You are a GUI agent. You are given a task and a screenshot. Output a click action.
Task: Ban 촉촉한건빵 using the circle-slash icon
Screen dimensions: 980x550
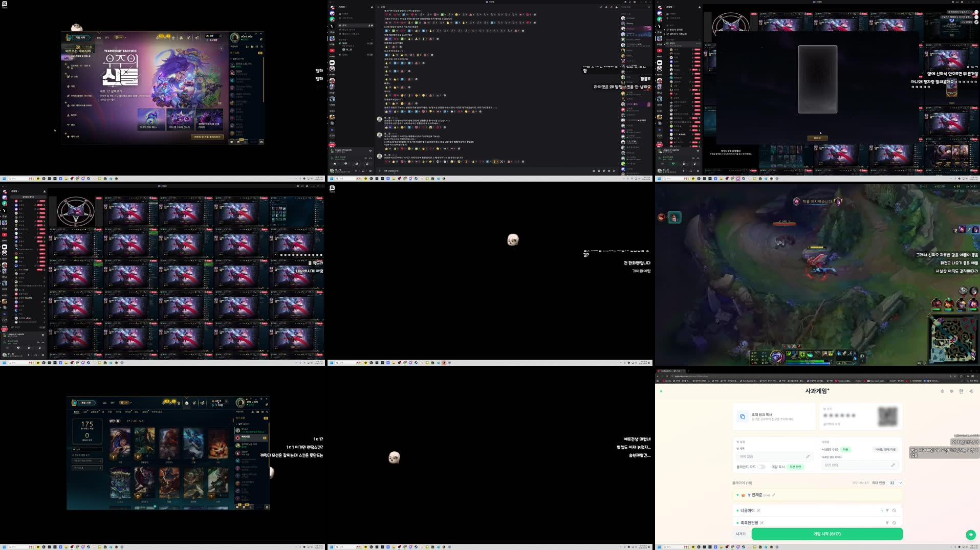pos(894,523)
